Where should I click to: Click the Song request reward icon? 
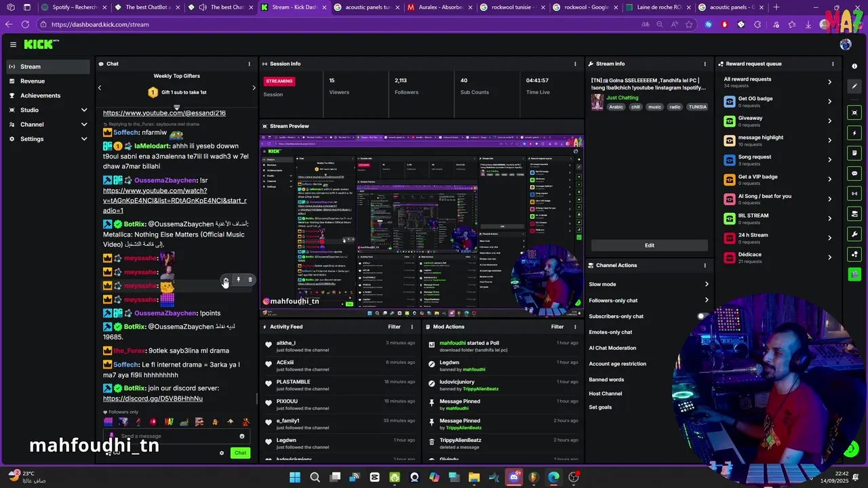(x=729, y=160)
